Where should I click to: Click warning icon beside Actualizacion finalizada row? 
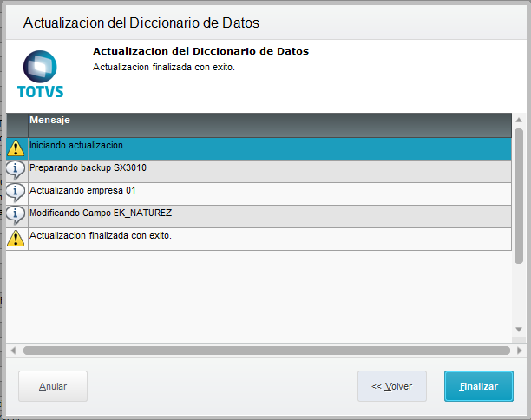16,239
